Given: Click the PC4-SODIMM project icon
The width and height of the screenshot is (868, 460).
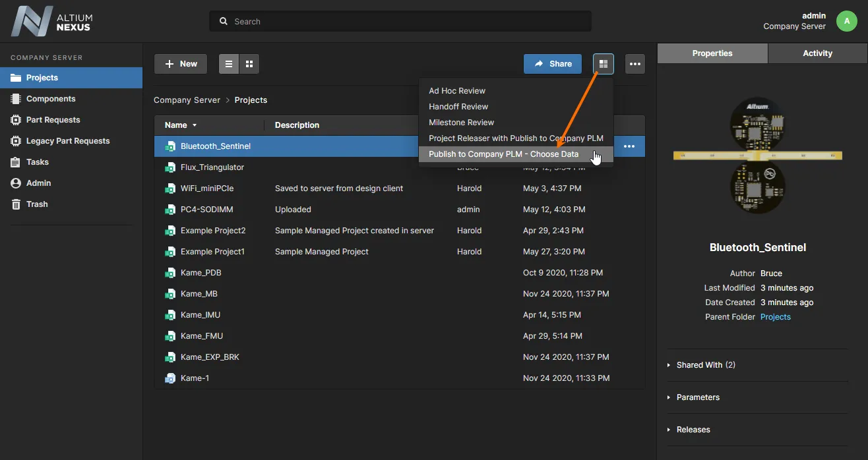Looking at the screenshot, I should (x=170, y=210).
